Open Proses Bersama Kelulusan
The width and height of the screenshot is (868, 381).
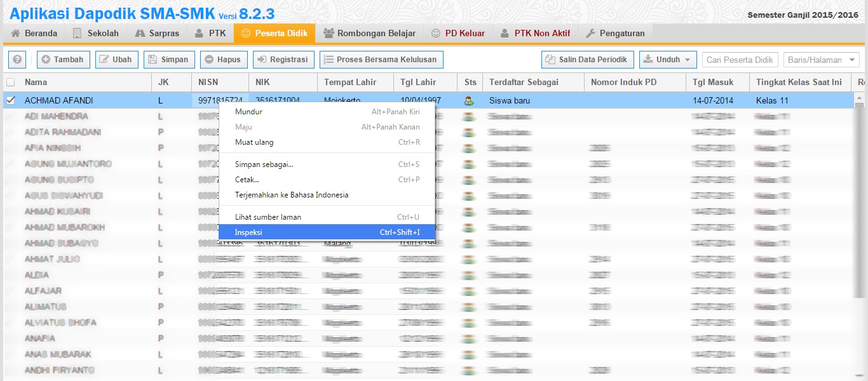(x=381, y=60)
